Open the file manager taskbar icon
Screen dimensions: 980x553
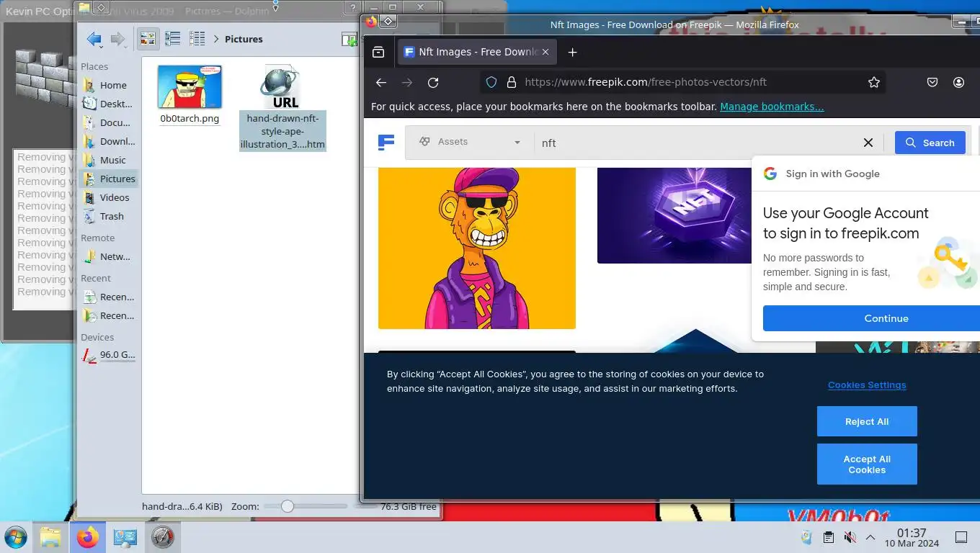50,537
